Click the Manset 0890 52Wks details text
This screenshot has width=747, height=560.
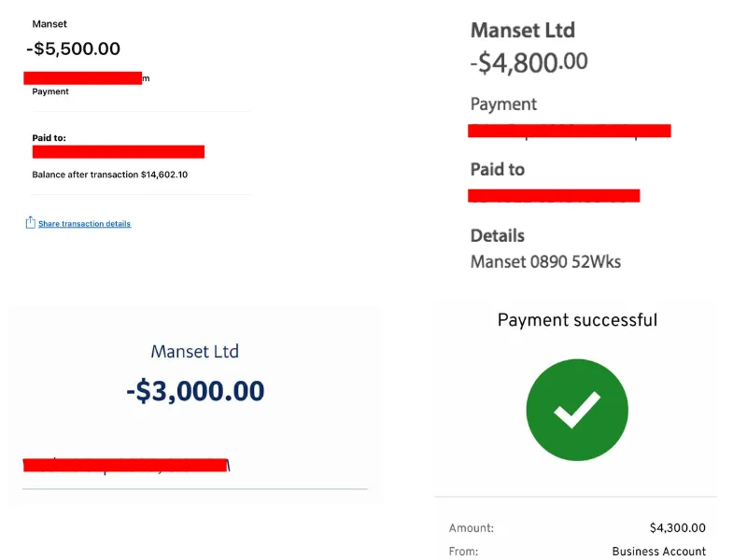click(x=545, y=261)
